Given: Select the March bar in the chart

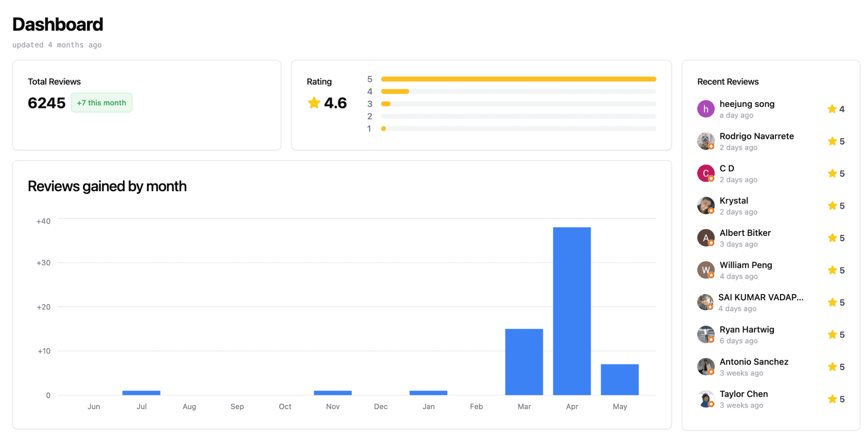Looking at the screenshot, I should click(524, 362).
